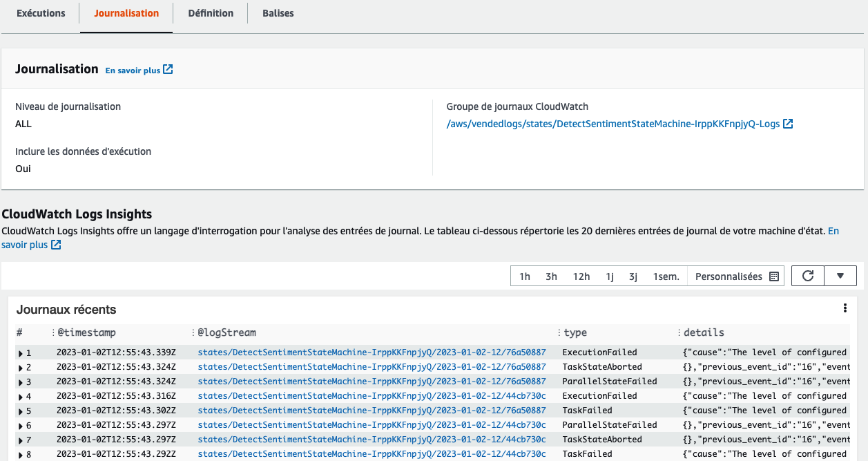This screenshot has width=868, height=461.
Task: Click ExecutionFailed type in row 4
Action: click(599, 396)
